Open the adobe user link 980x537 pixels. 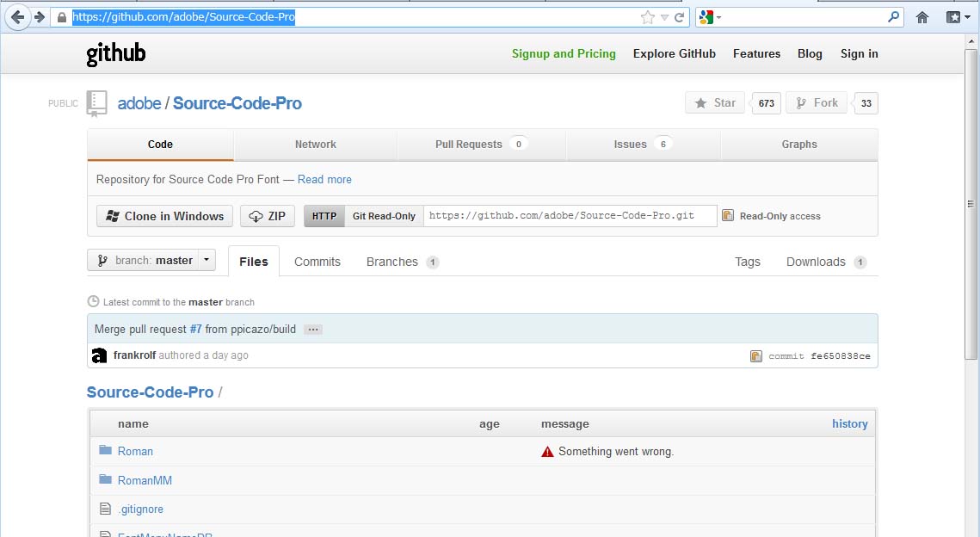click(139, 103)
